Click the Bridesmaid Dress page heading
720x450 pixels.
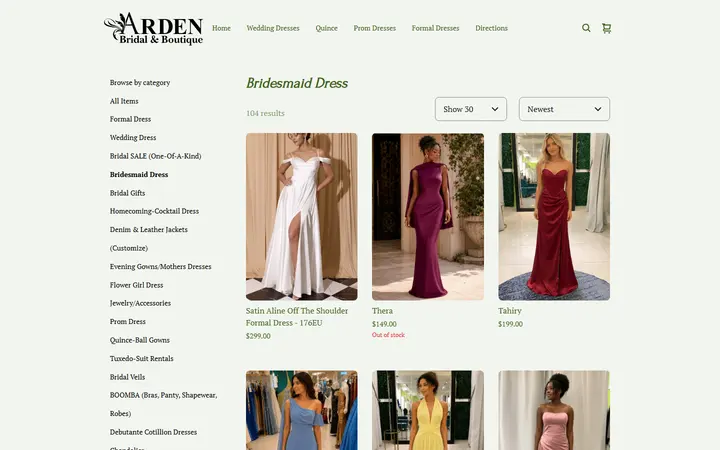tap(297, 83)
